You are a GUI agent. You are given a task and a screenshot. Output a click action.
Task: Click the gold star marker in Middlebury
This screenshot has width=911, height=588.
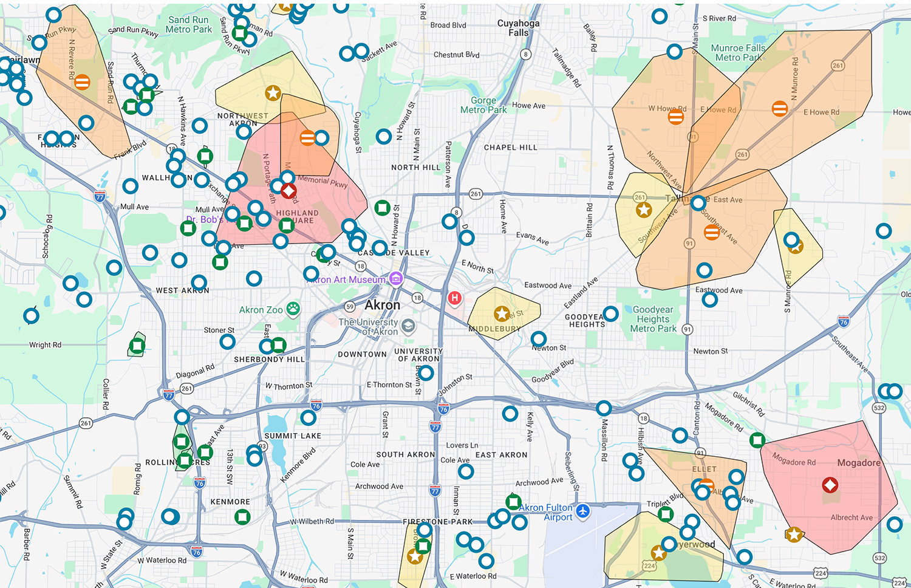(x=502, y=313)
